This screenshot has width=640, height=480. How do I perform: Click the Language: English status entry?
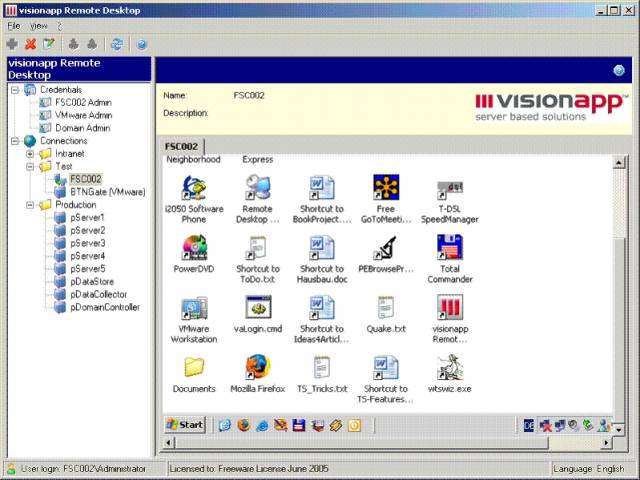click(x=589, y=469)
